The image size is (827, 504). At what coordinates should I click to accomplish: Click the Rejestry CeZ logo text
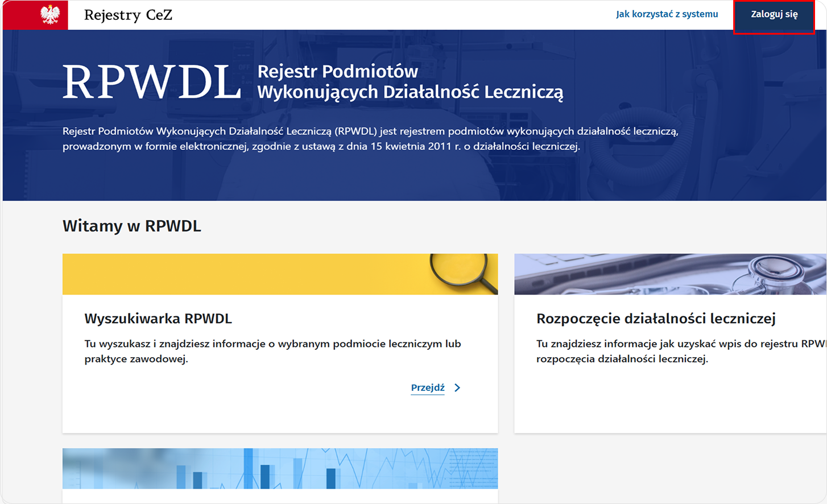[x=128, y=15]
